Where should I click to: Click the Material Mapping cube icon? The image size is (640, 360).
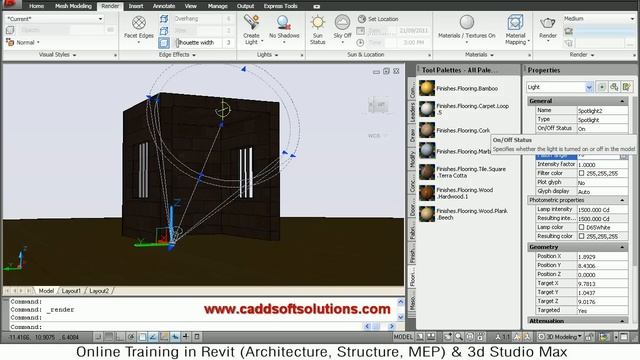(x=515, y=23)
